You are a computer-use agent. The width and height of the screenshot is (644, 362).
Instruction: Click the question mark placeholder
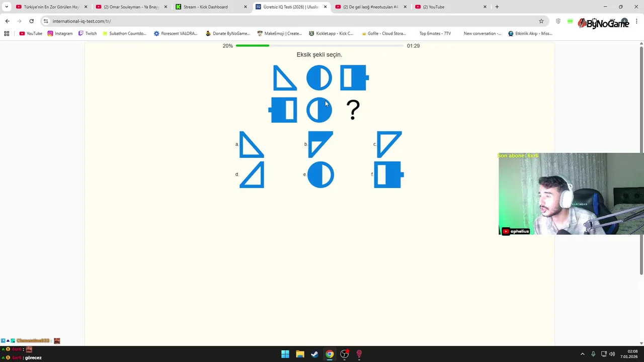[353, 110]
